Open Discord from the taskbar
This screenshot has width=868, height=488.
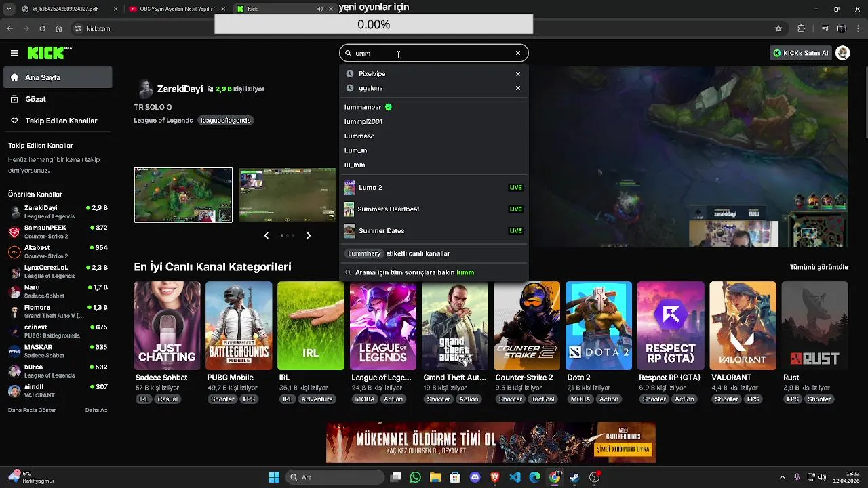coord(475,477)
